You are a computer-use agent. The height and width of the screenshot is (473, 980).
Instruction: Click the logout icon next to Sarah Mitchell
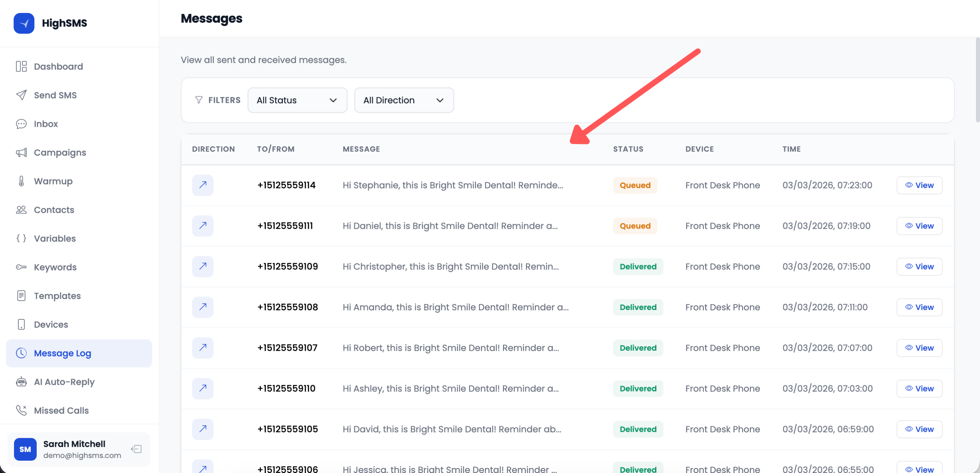[136, 449]
